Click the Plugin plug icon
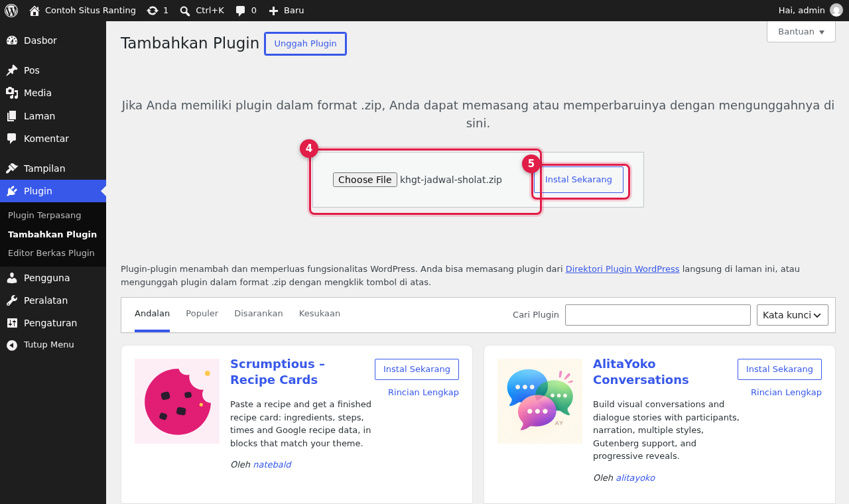This screenshot has width=849, height=504. pos(12,191)
